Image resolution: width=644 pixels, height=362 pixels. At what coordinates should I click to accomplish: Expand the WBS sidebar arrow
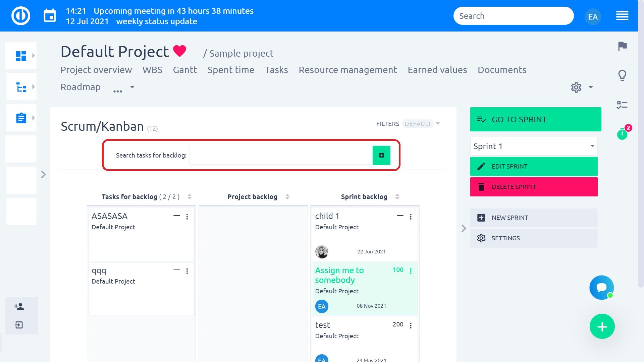33,87
